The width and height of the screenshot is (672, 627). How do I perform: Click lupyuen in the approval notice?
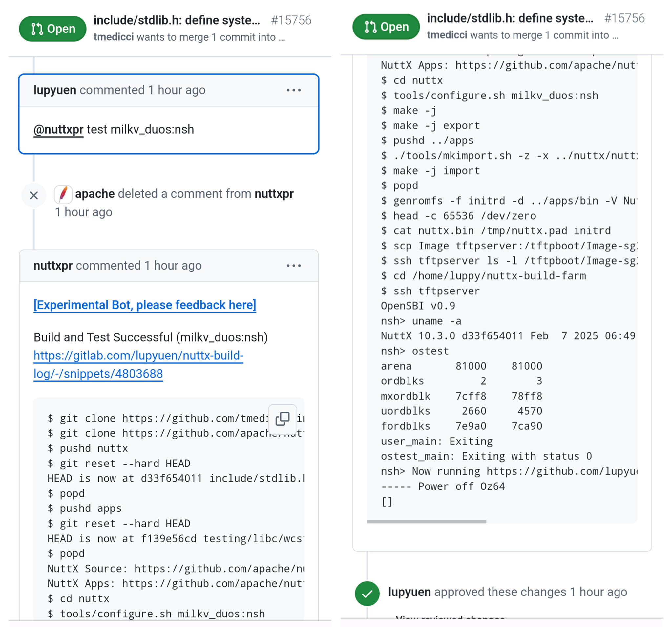410,592
